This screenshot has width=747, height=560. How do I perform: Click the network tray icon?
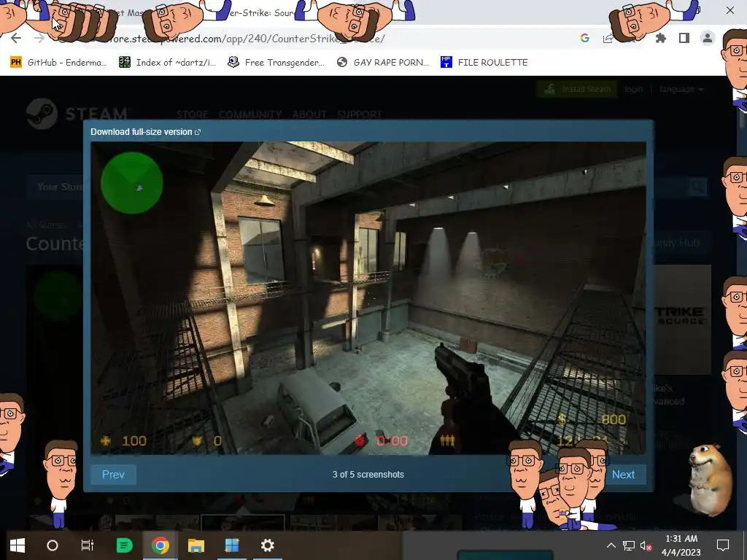click(628, 546)
